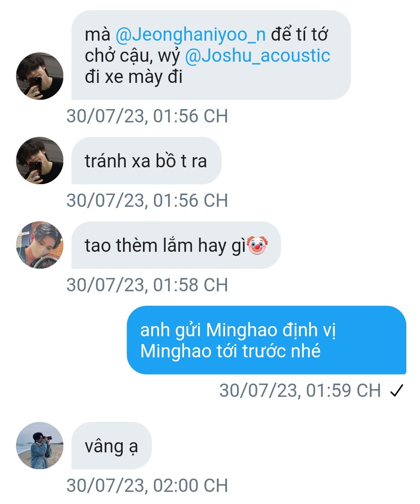Tap the first 01:56 CH timestamp under the mention message

pyautogui.click(x=147, y=116)
